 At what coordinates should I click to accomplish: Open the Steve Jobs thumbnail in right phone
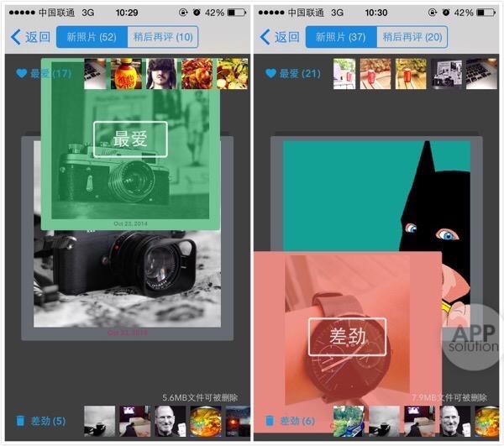click(x=455, y=421)
